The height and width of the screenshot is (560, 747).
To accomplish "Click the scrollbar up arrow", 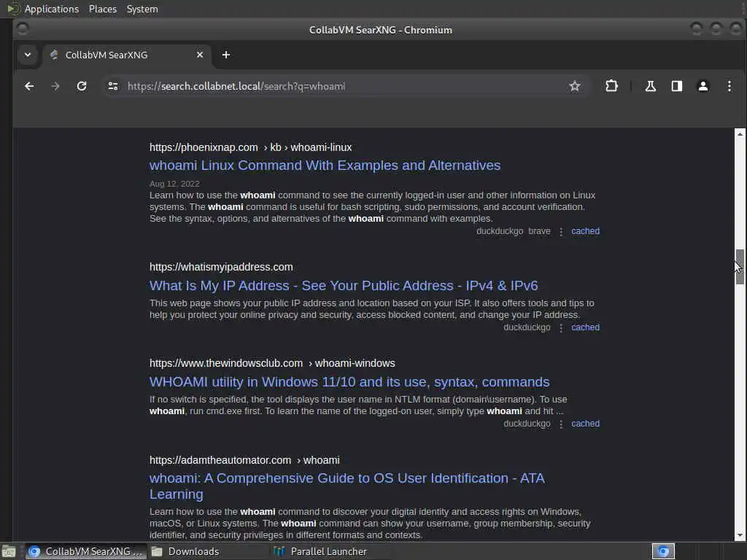I will [x=740, y=134].
